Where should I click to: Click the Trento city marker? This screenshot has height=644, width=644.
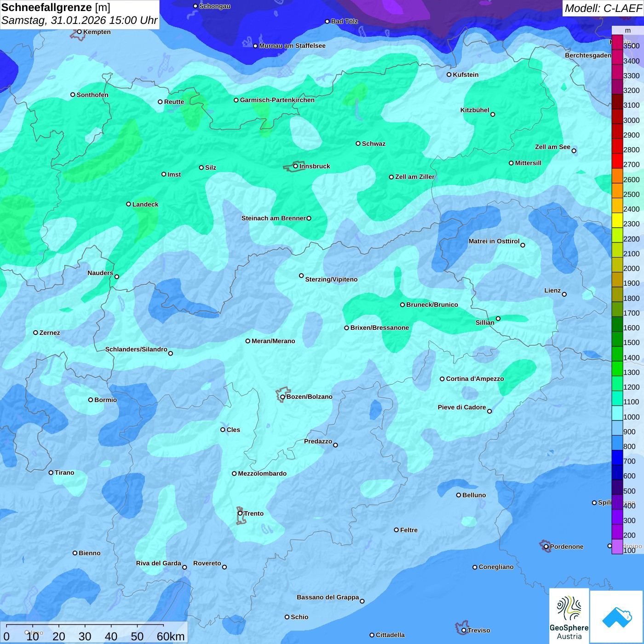click(x=240, y=513)
